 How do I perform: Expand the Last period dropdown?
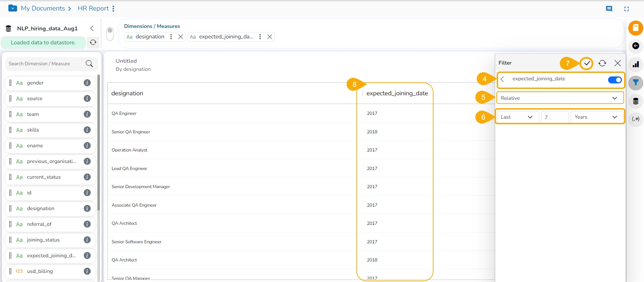click(517, 117)
